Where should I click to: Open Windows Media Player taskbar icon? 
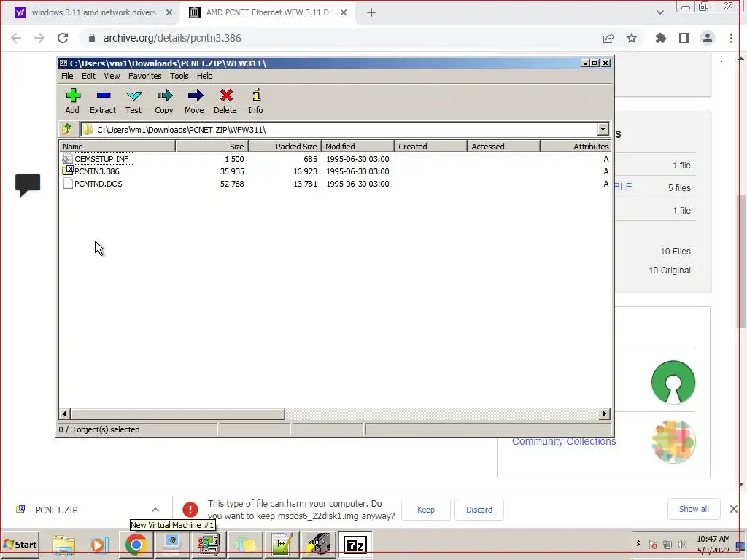pos(98,545)
